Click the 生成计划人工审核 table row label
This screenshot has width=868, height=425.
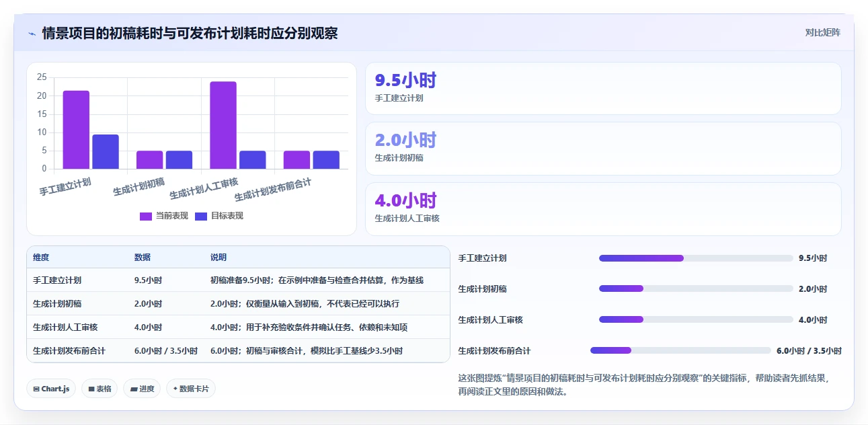65,327
